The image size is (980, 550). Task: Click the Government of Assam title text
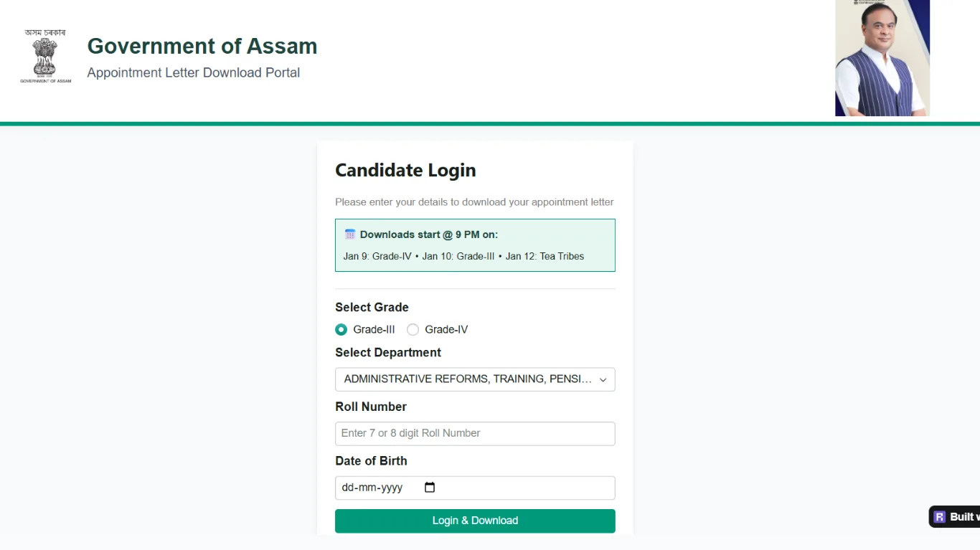(202, 46)
